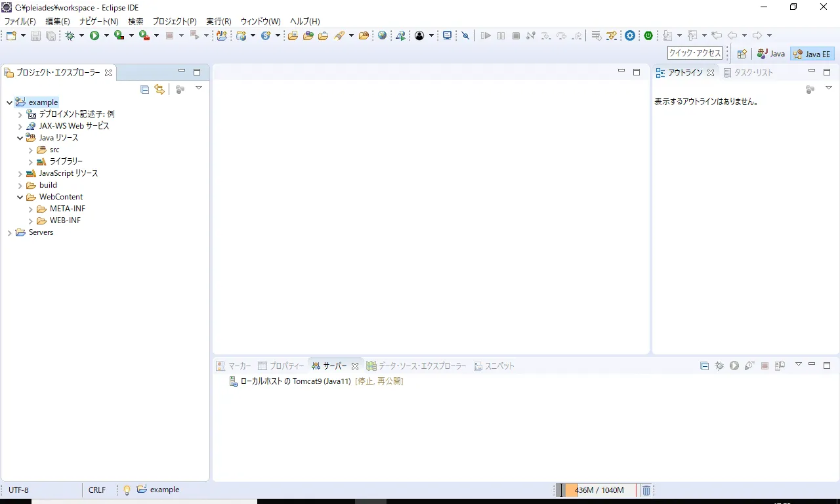The height and width of the screenshot is (504, 840).
Task: Switch to the プロパティー tab
Action: point(282,366)
